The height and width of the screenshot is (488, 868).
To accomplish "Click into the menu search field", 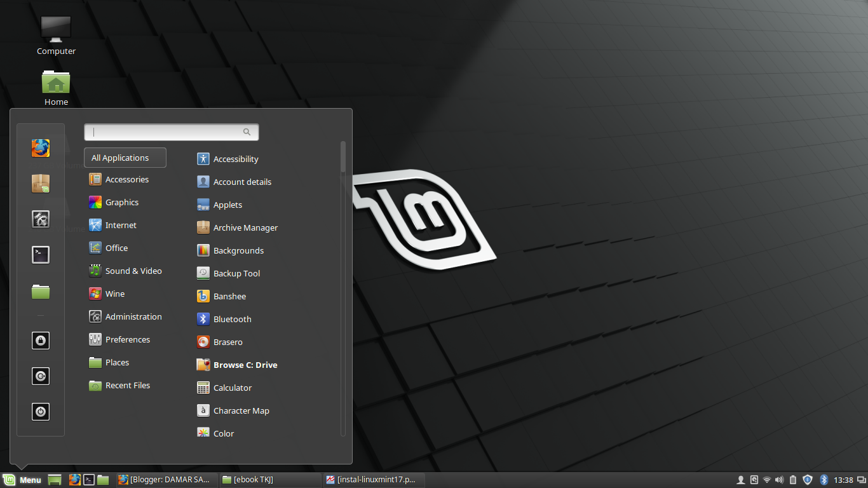I will (x=172, y=132).
